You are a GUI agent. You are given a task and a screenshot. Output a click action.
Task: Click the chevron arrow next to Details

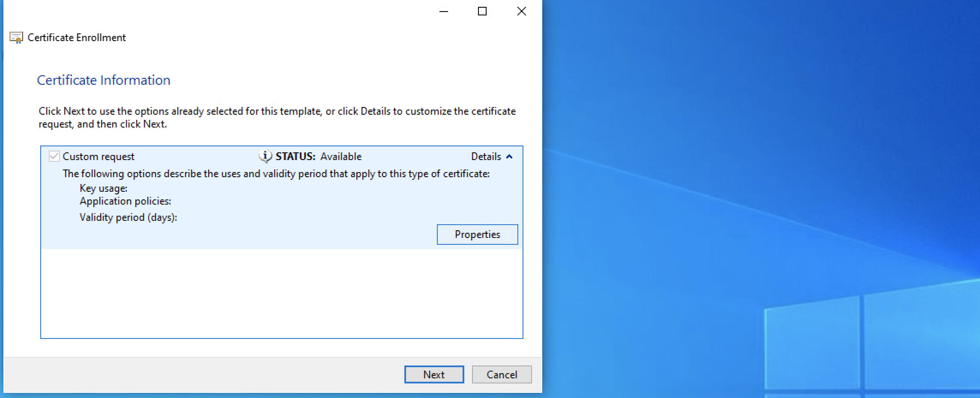509,157
